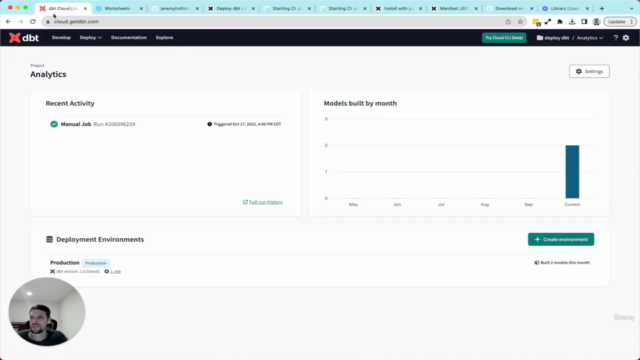Switch to the Library browser tab
This screenshot has height=360, width=640.
pos(566,8)
